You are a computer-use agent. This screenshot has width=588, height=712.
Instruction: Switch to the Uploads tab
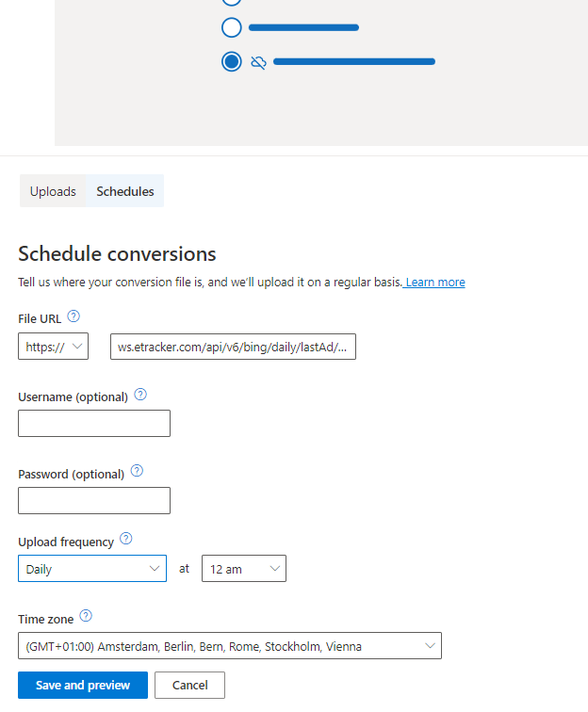tap(53, 191)
